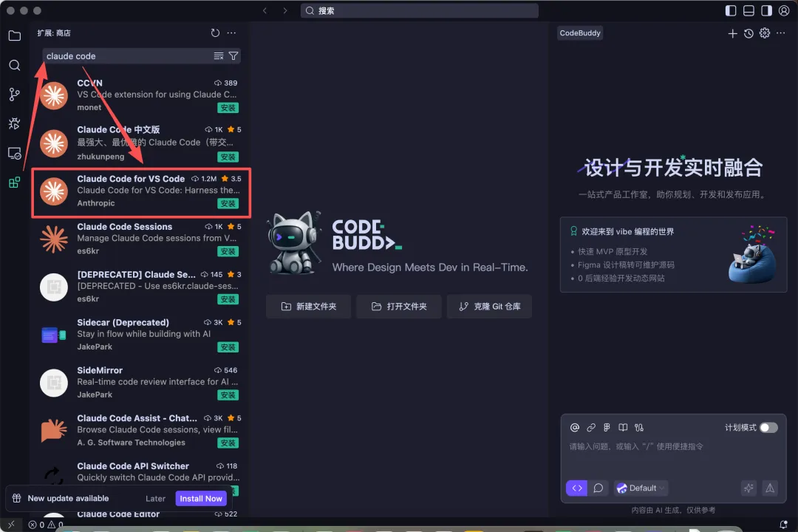Viewport: 798px width, 532px height.
Task: Open errors and warnings status entry
Action: point(46,525)
